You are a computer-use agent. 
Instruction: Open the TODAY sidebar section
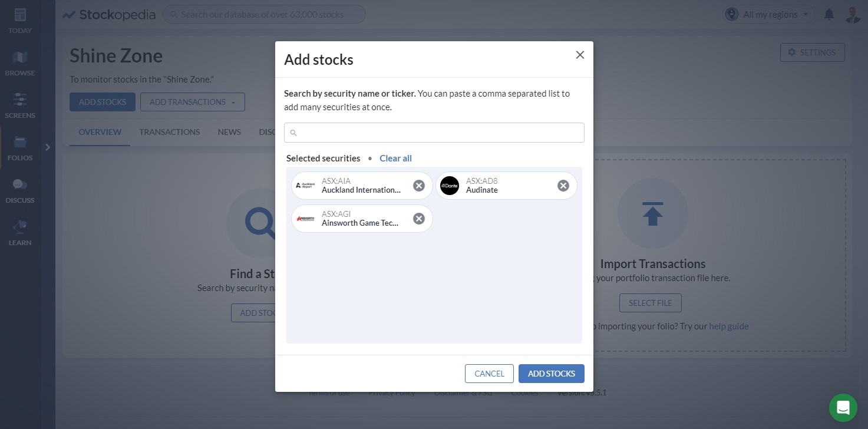coord(20,21)
